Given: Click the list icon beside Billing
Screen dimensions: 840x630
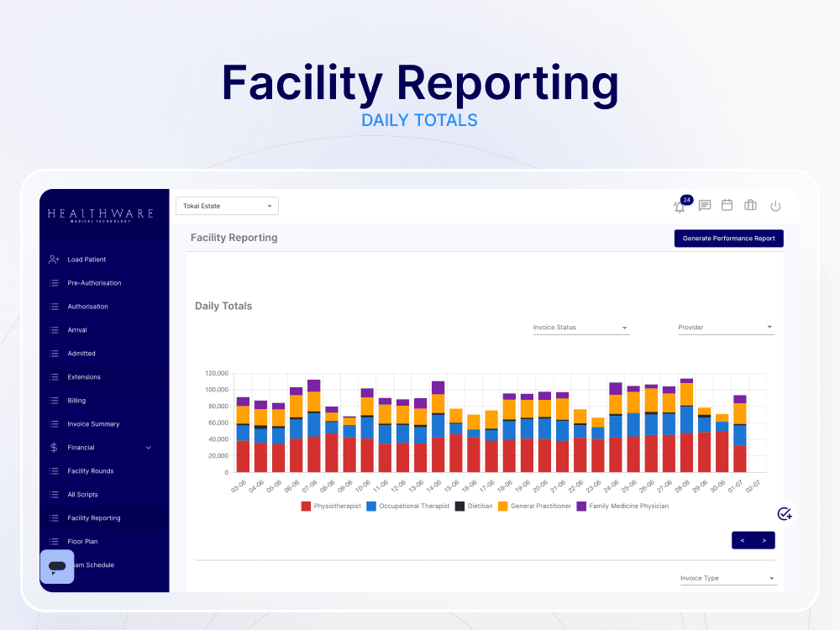Looking at the screenshot, I should click(54, 401).
